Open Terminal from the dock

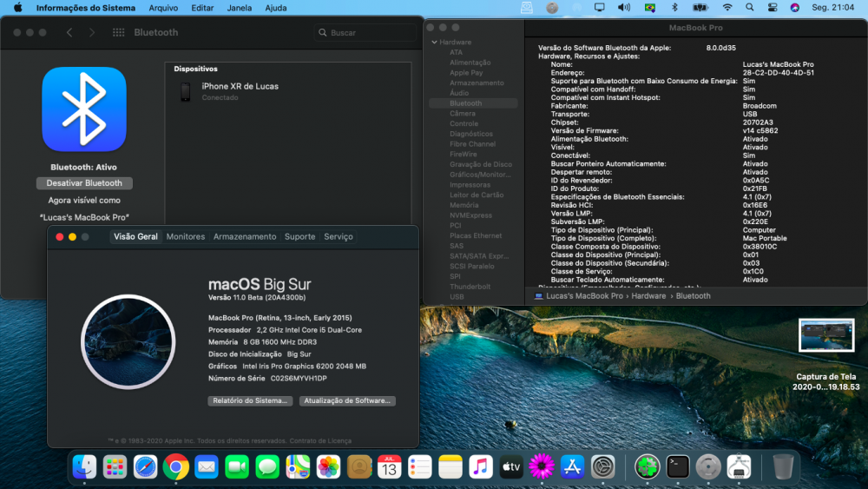[678, 467]
